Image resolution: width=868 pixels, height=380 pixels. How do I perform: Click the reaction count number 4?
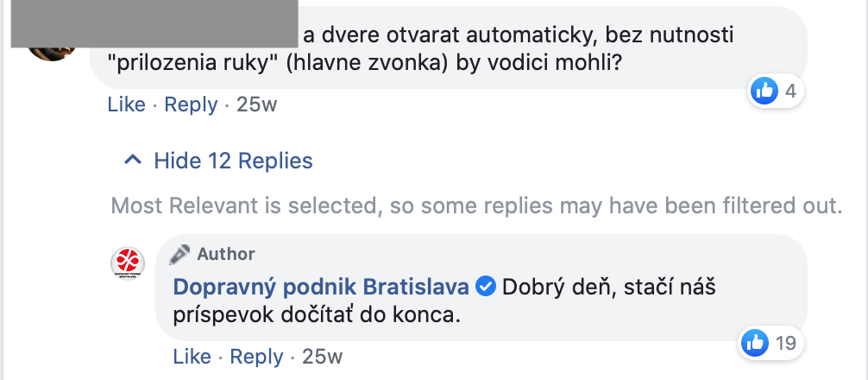[x=789, y=90]
